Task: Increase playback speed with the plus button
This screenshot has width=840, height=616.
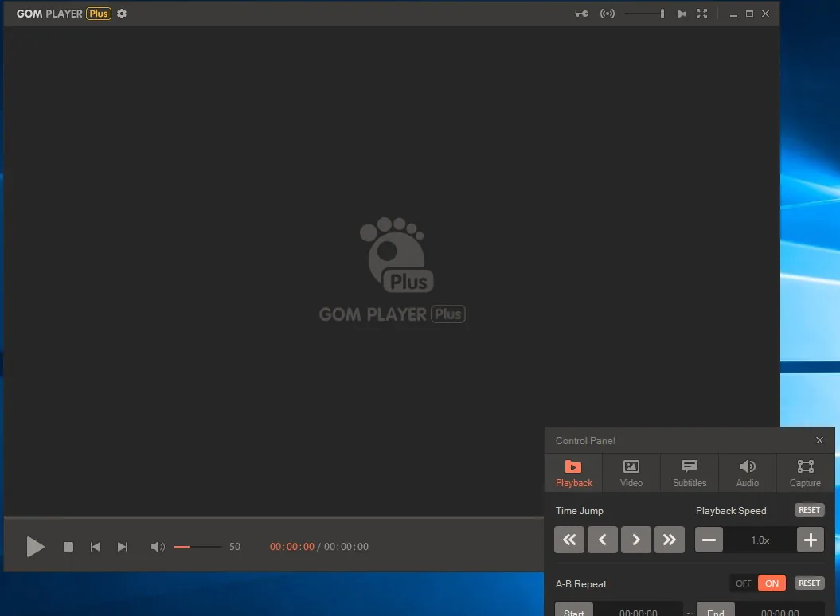Action: (811, 540)
